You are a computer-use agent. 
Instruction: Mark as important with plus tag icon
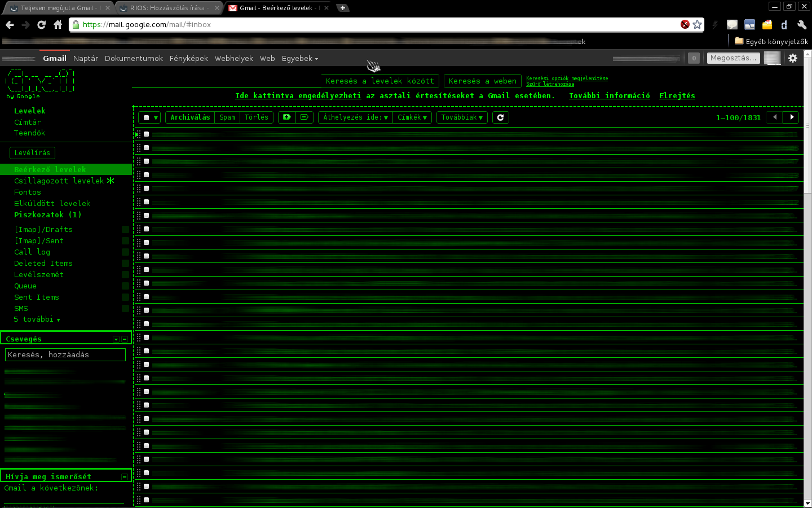[x=287, y=117]
